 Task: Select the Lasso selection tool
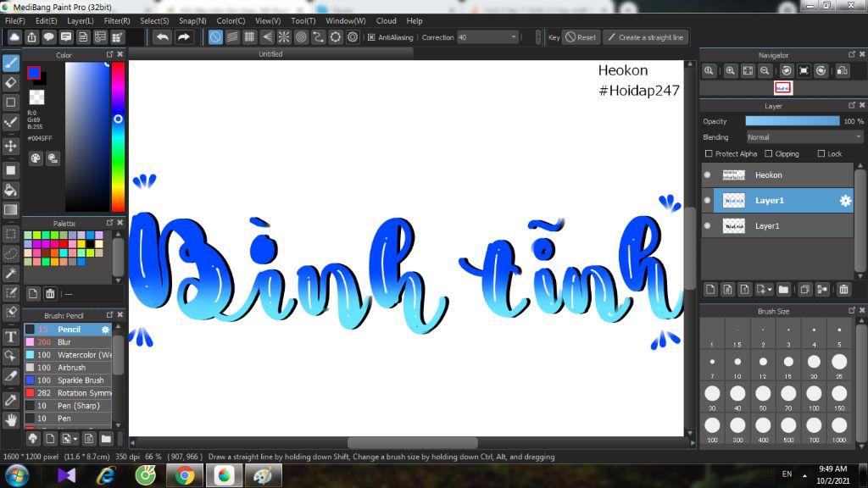(x=10, y=253)
